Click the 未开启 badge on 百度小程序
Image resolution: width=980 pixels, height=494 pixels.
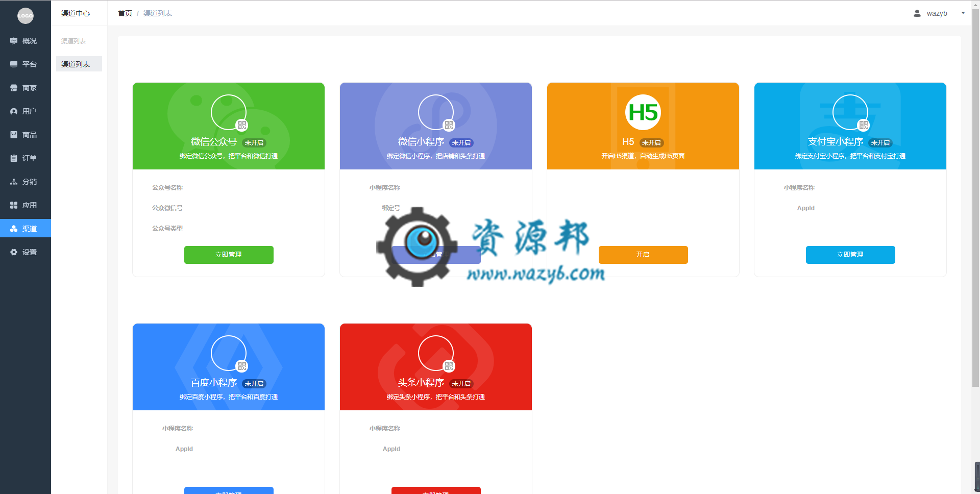[254, 384]
